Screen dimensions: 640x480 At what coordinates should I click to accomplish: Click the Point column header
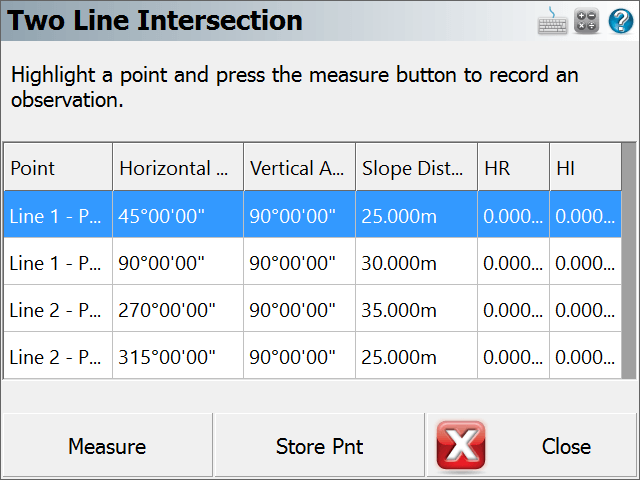(58, 167)
